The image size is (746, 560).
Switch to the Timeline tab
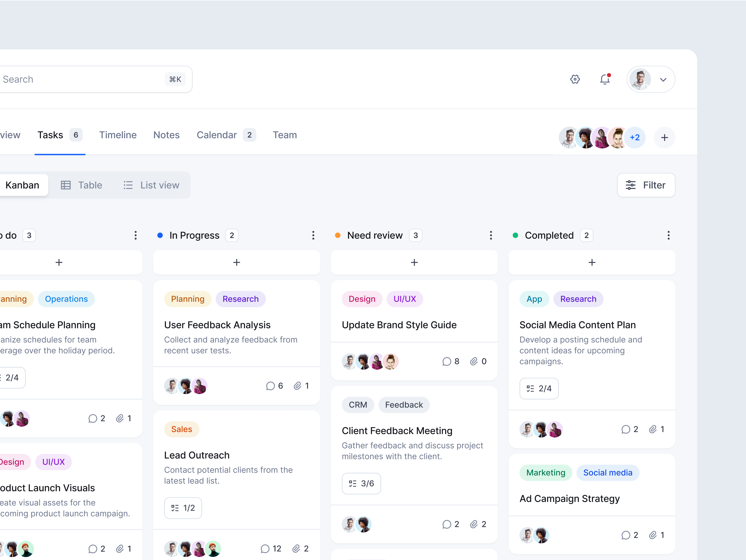click(118, 135)
